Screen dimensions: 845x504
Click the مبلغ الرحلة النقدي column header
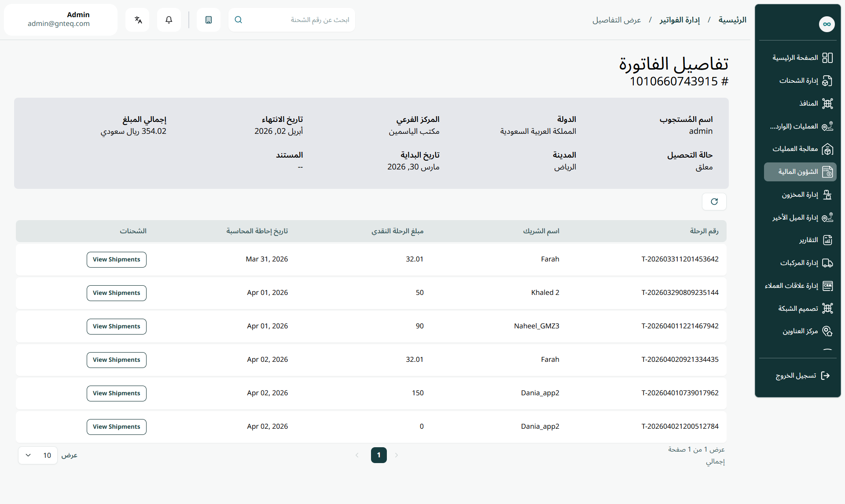point(397,231)
